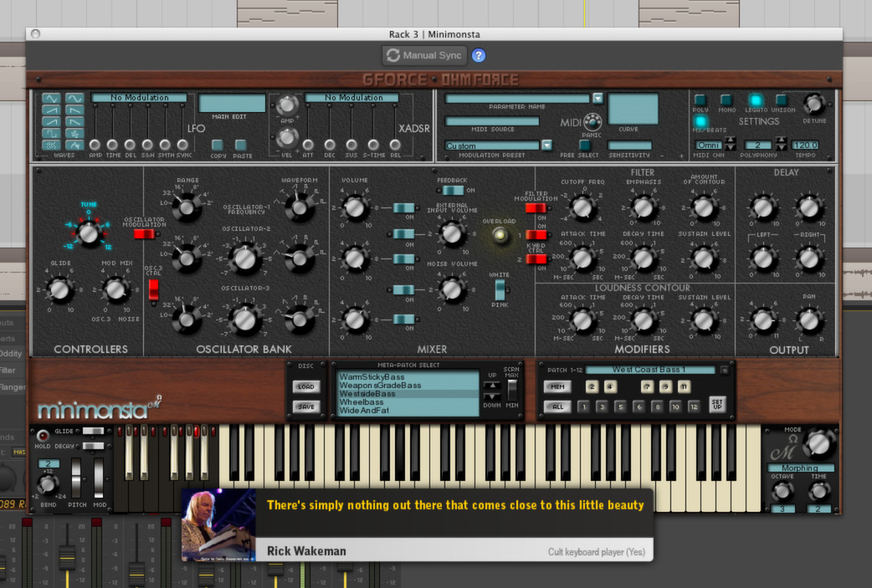This screenshot has height=588, width=872.
Task: Open the Modulation Preset dropdown
Action: point(548,144)
